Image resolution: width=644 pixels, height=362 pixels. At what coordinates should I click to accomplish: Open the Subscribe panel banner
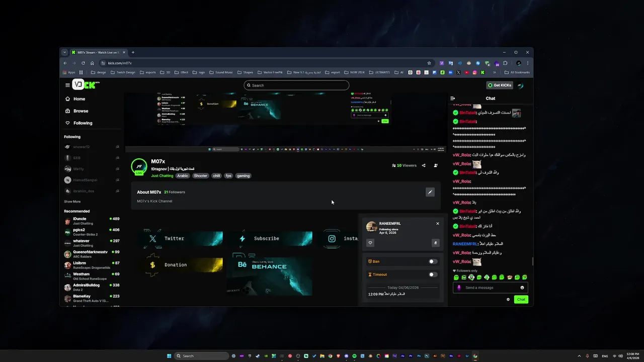[x=270, y=238]
